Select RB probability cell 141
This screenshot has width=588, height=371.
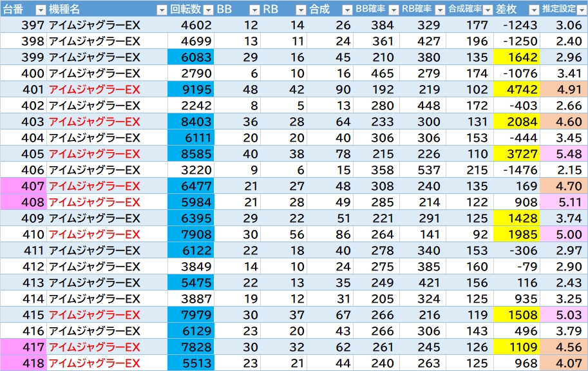coord(422,234)
